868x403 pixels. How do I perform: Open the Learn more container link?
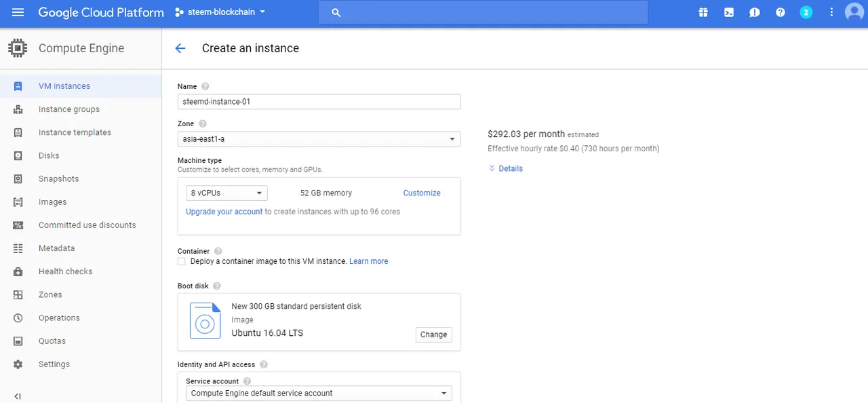click(x=369, y=261)
